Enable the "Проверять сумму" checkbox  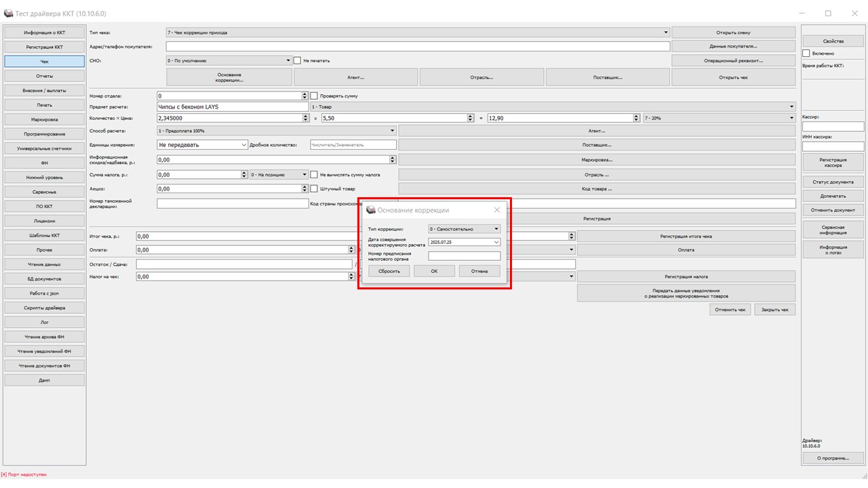click(314, 96)
